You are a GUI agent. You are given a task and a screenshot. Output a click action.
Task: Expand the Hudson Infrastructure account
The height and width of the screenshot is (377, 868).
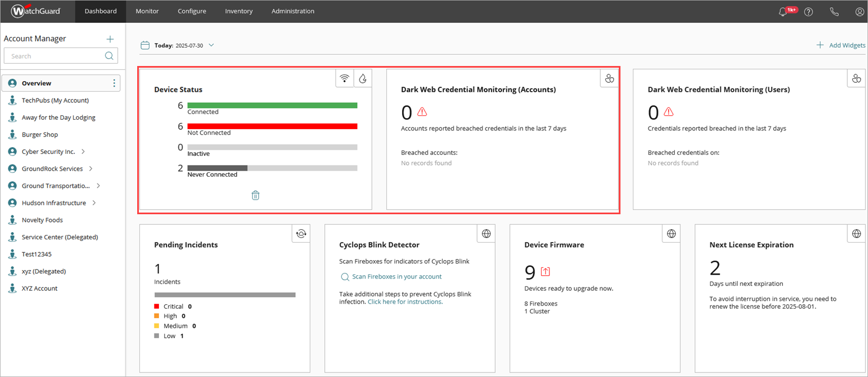click(94, 203)
